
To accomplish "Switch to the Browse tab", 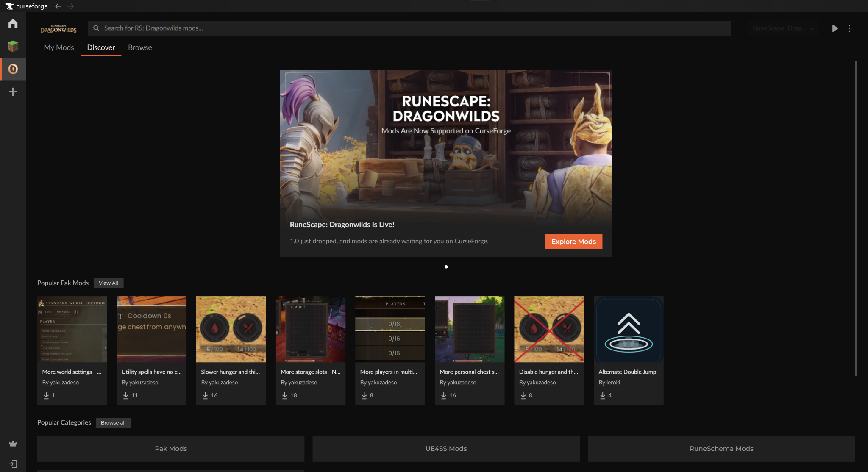I will point(140,47).
